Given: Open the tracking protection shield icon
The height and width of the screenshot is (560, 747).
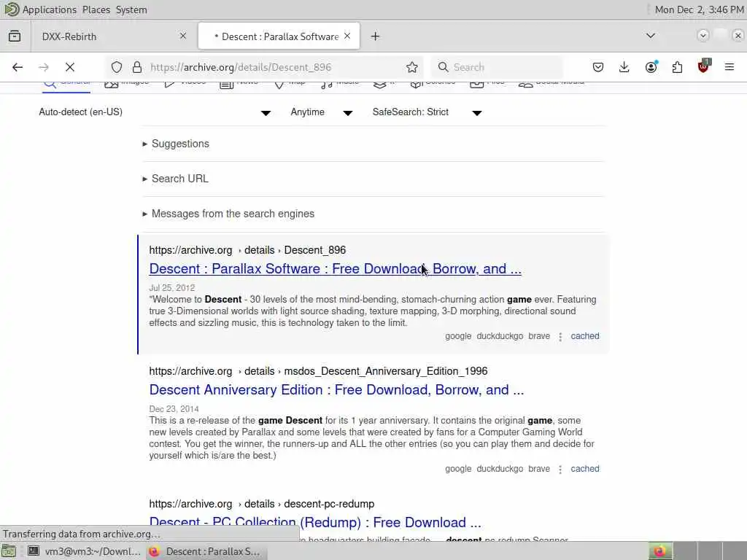Looking at the screenshot, I should click(117, 67).
